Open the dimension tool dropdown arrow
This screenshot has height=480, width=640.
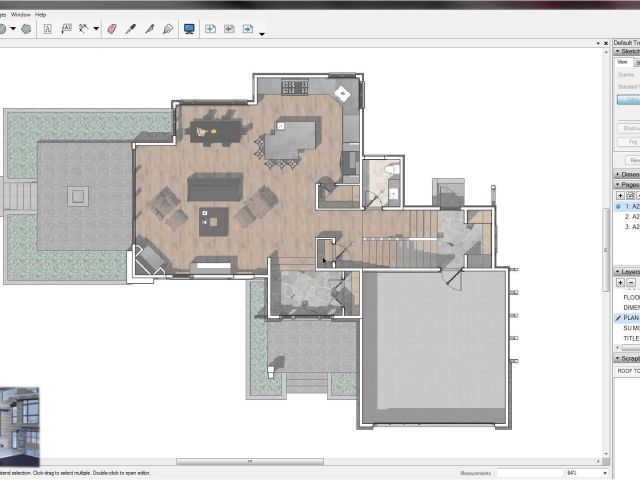tap(96, 29)
